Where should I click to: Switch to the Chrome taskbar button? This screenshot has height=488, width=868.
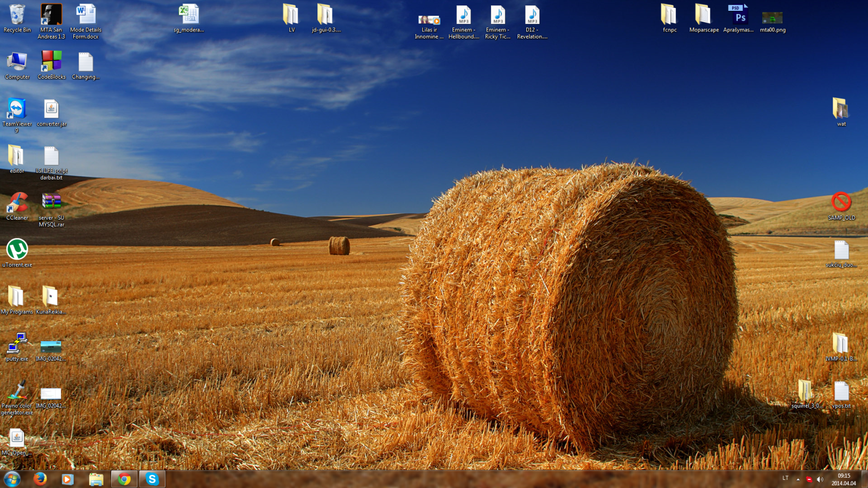(x=124, y=479)
